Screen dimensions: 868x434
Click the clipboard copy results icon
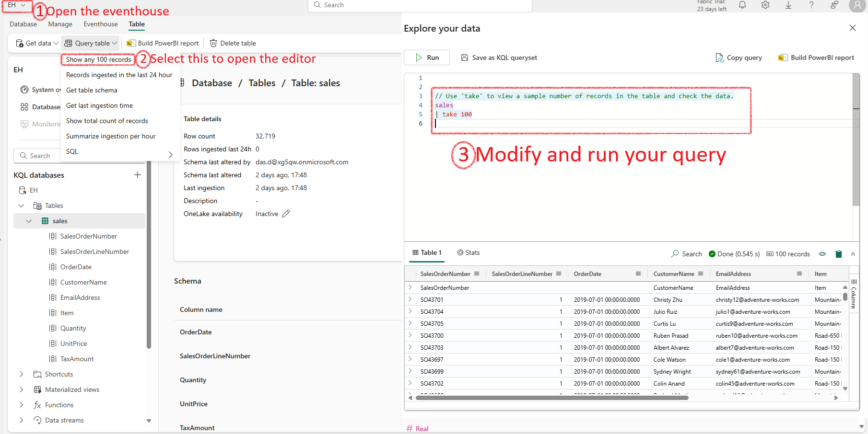coord(839,254)
